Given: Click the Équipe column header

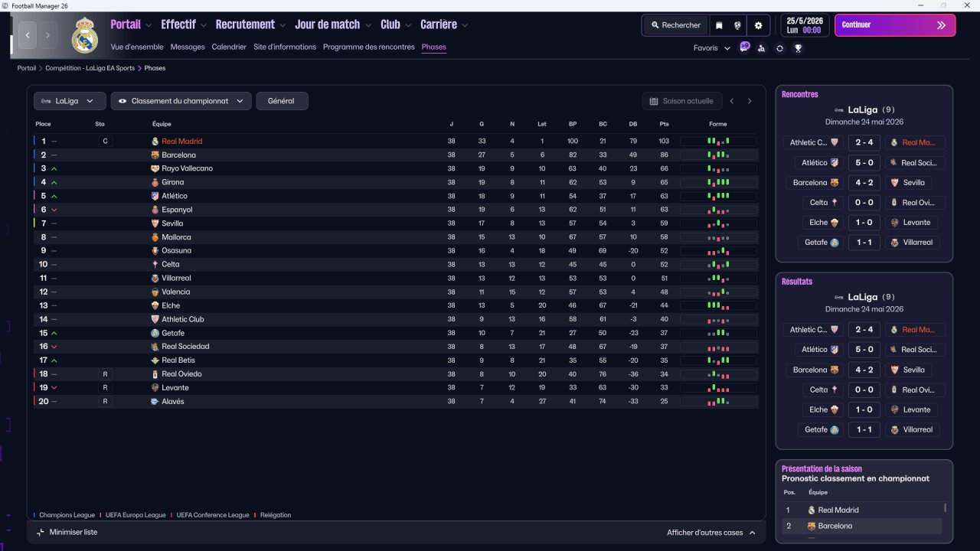Looking at the screenshot, I should [162, 124].
